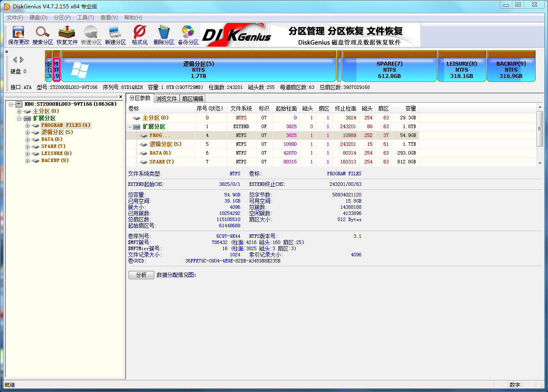
Task: Click the 分析 (Analyze) button
Action: [141, 275]
